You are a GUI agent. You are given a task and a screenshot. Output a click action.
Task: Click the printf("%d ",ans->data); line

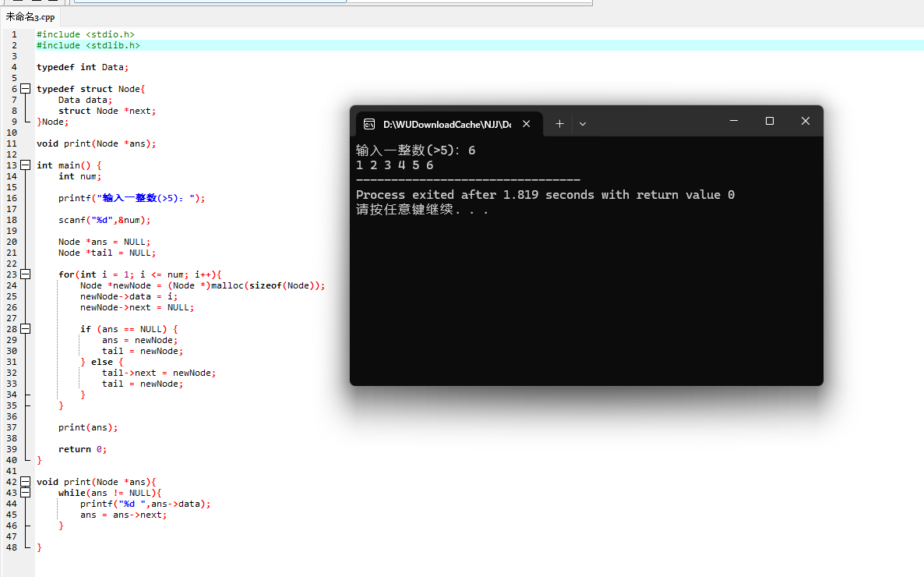[146, 504]
